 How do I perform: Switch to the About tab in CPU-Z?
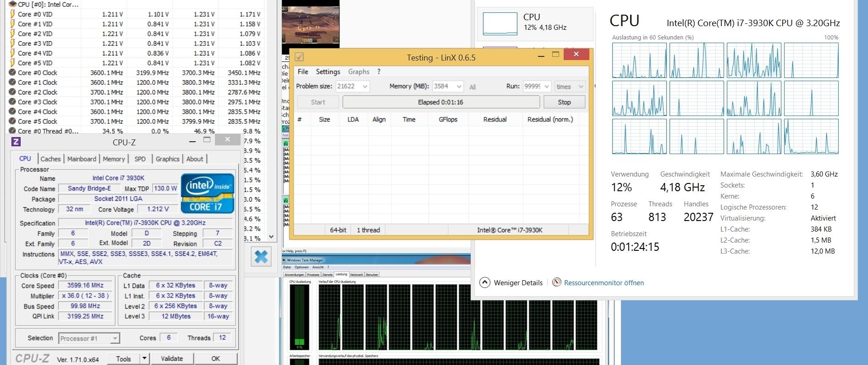(194, 159)
